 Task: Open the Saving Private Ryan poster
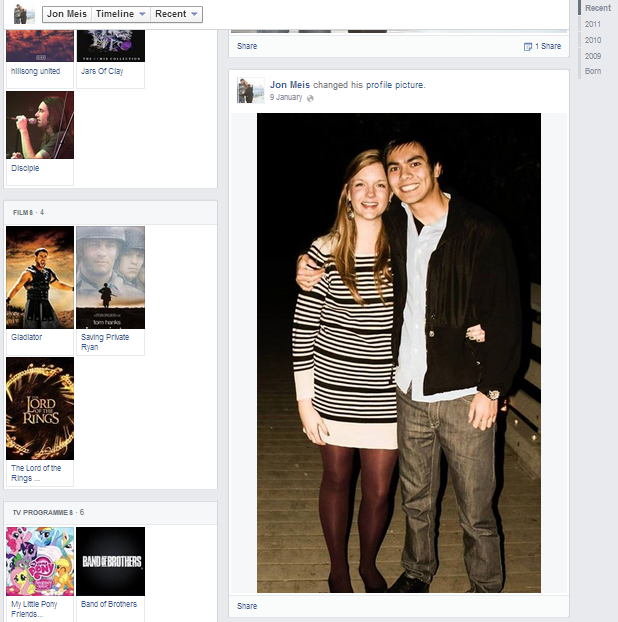tap(110, 277)
